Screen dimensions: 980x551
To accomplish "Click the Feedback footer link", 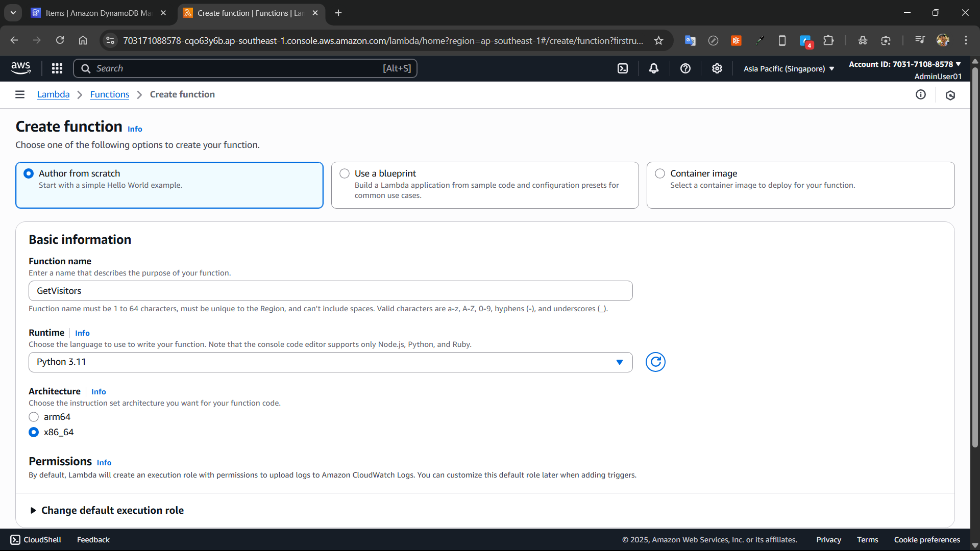I will point(93,540).
